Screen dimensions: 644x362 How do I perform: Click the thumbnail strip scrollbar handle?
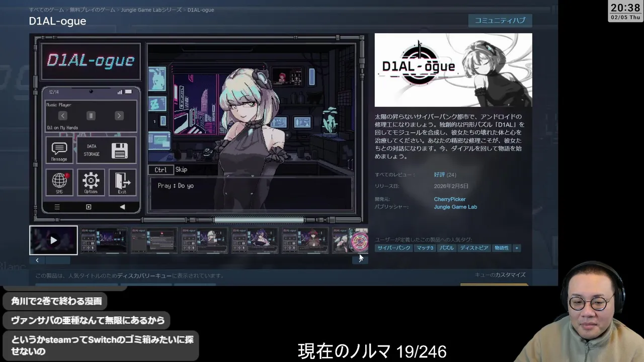58,260
